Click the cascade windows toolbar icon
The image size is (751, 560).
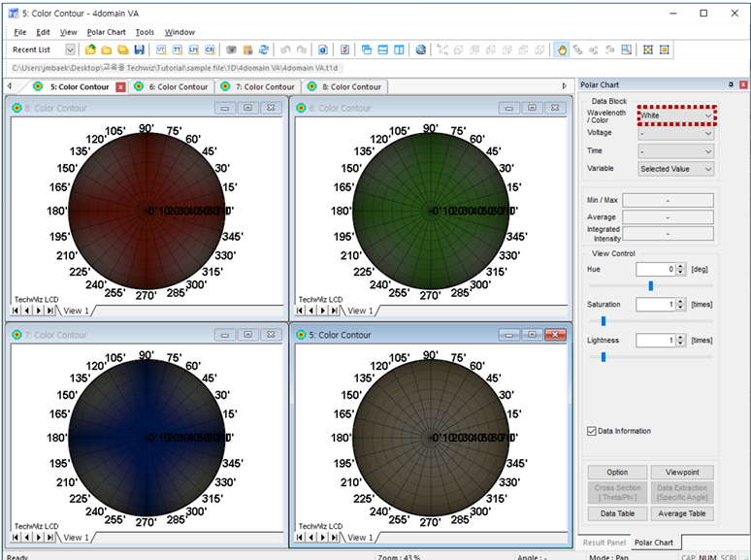click(366, 49)
